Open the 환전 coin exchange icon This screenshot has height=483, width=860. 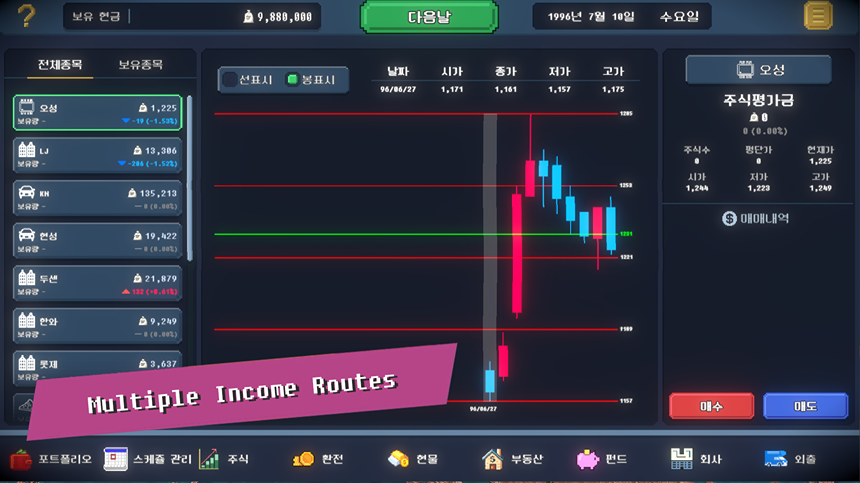[303, 459]
